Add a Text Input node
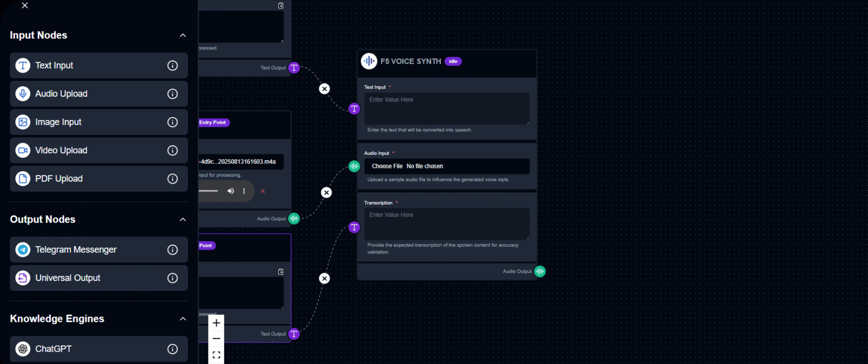This screenshot has height=364, width=868. coord(90,65)
